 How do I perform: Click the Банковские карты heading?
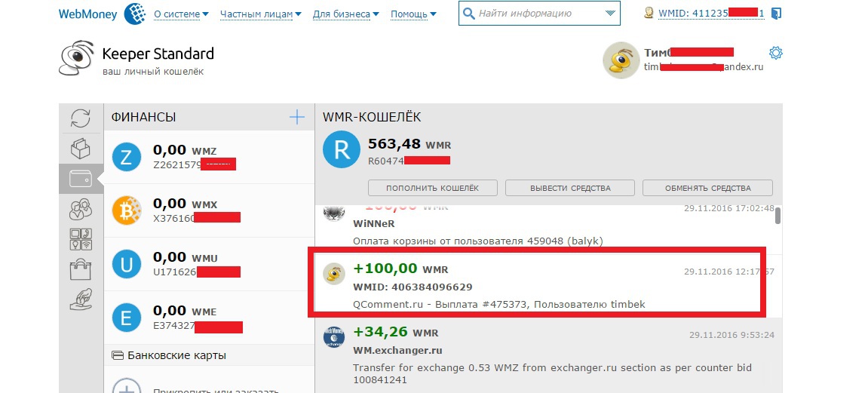(176, 355)
